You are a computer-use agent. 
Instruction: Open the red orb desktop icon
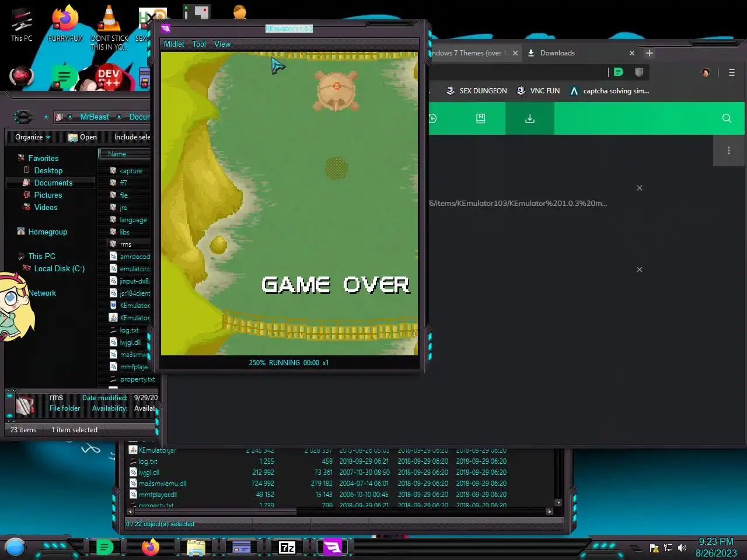pos(22,76)
